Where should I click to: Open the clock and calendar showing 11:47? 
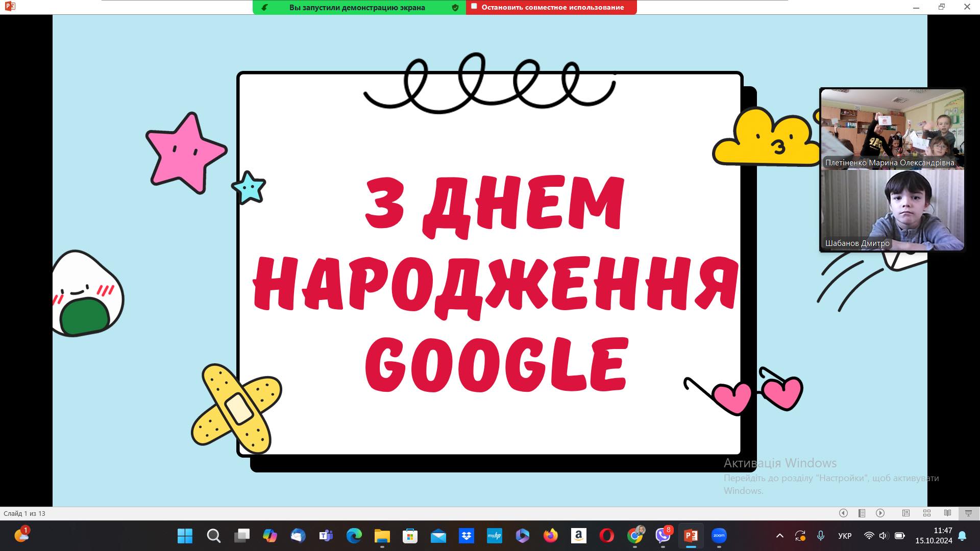click(x=934, y=536)
